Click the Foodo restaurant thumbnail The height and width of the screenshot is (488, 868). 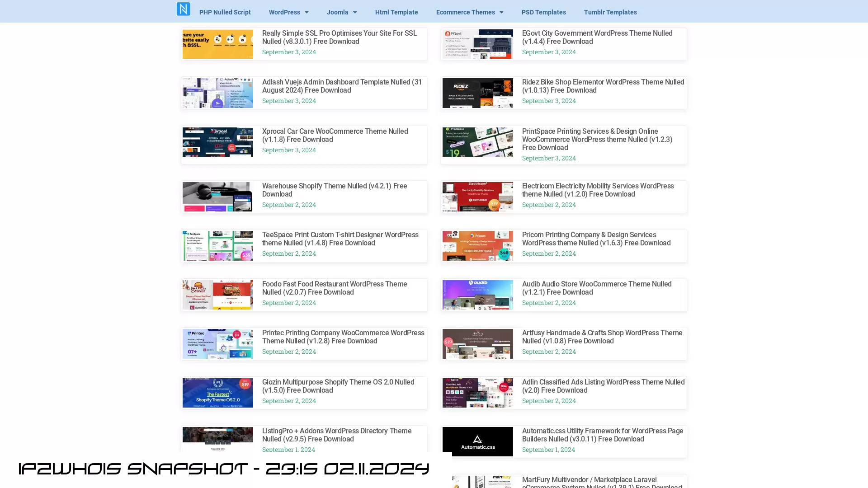click(218, 295)
